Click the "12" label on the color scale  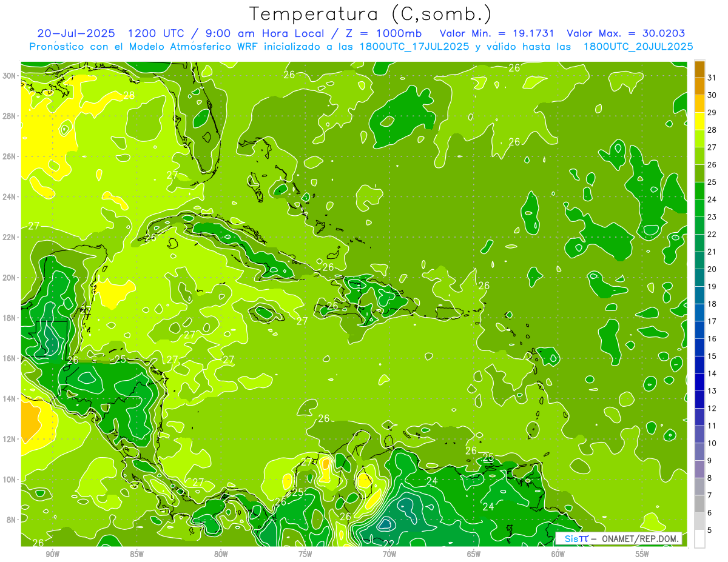[712, 409]
